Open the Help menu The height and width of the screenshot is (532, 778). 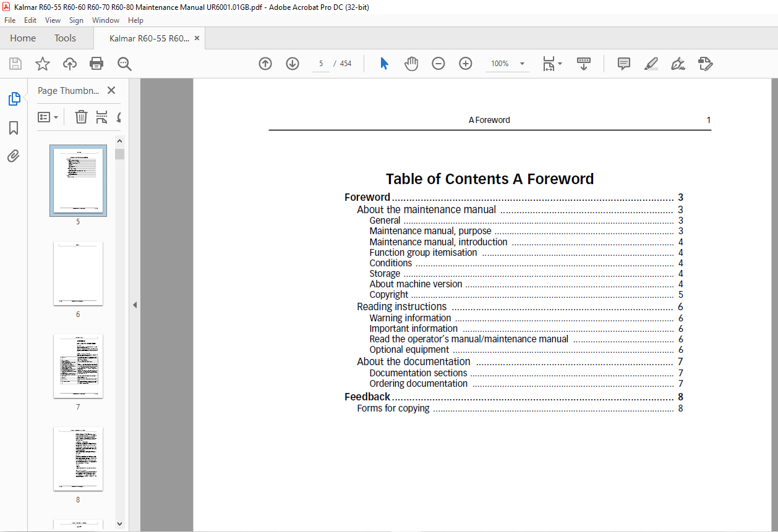point(135,20)
